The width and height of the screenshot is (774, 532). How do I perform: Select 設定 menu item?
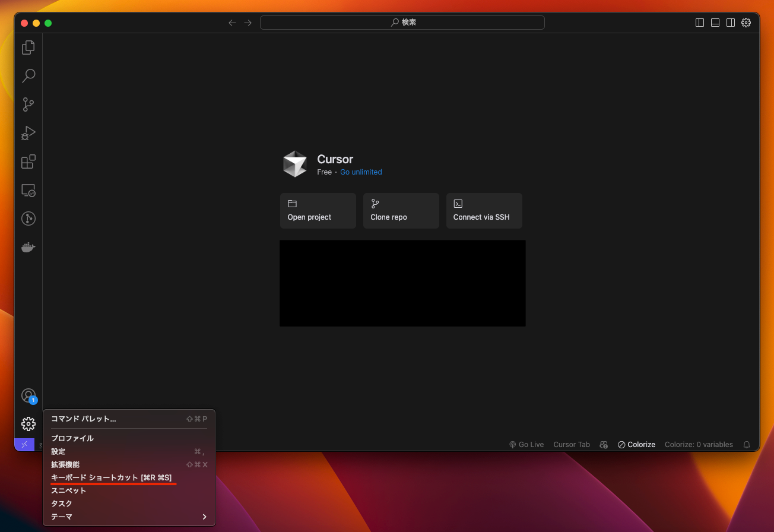(129, 451)
